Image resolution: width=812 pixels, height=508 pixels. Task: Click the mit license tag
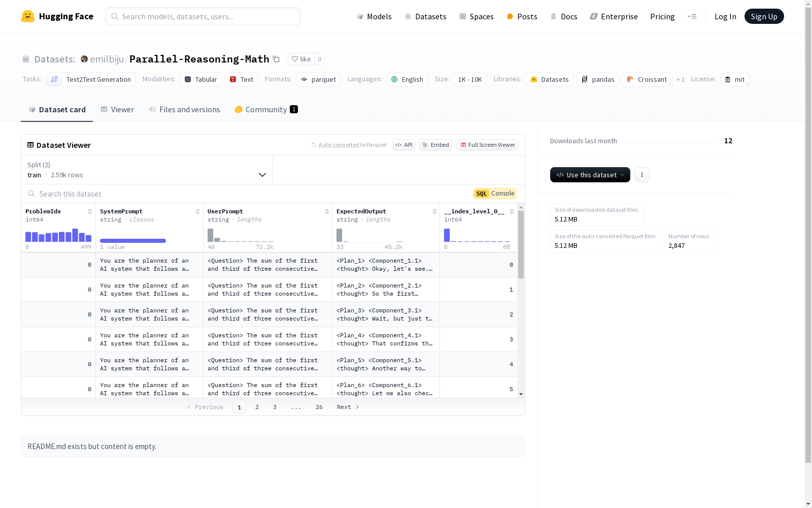(735, 79)
